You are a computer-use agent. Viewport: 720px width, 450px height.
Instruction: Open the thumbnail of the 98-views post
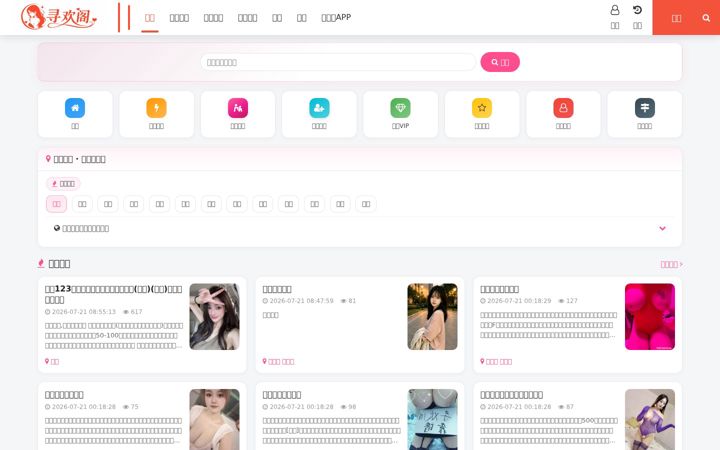pyautogui.click(x=432, y=419)
